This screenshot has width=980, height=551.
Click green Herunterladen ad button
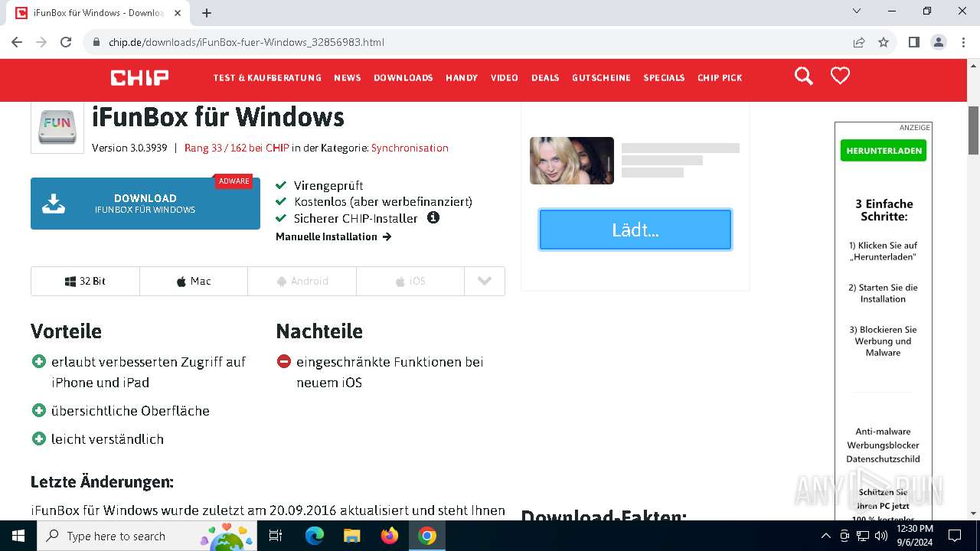(x=883, y=151)
